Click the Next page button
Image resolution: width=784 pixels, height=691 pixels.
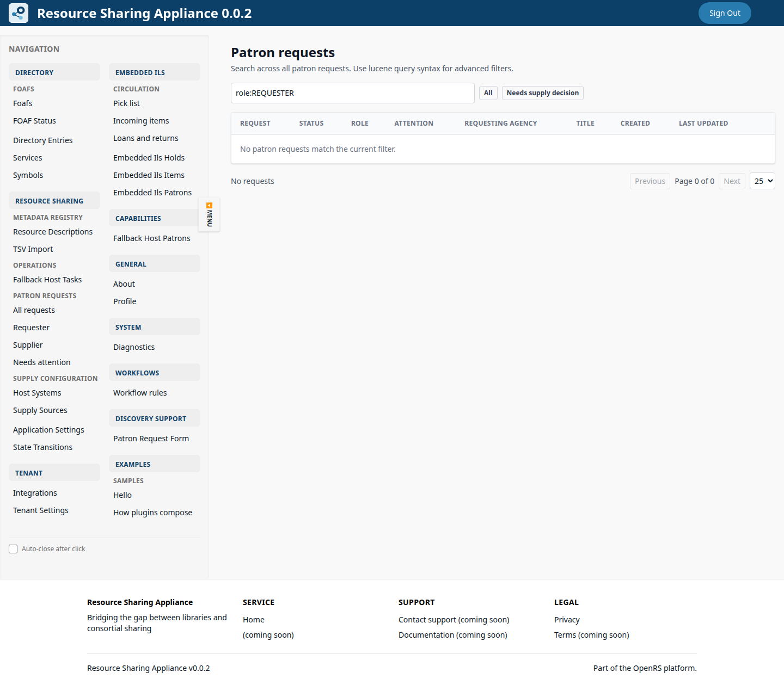point(732,181)
